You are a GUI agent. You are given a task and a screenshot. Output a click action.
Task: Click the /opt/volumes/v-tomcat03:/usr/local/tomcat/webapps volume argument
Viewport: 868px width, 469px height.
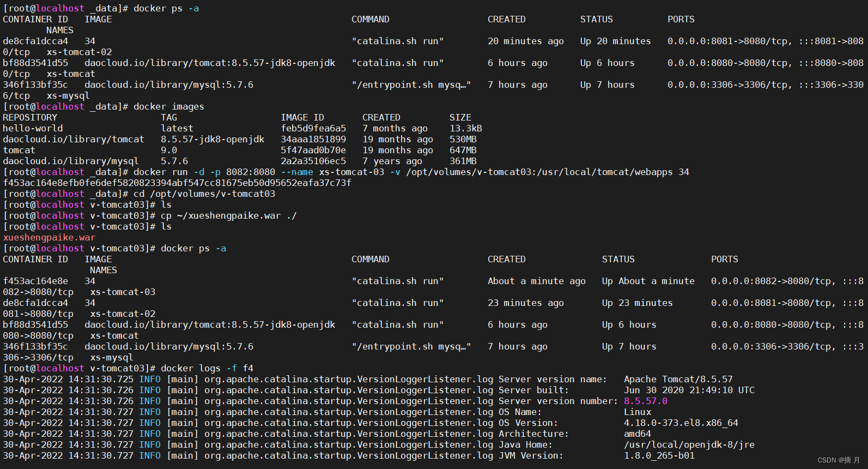539,172
